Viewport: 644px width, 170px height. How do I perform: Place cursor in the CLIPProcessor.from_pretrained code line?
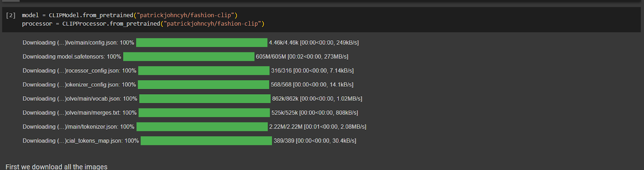pyautogui.click(x=143, y=24)
